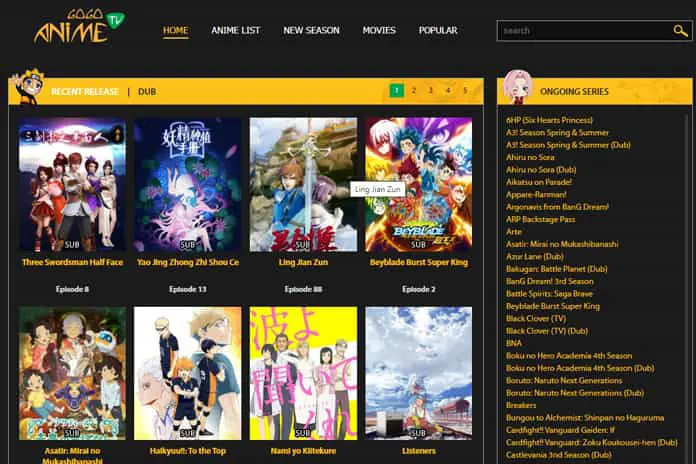Go to pagination page 5

[465, 91]
